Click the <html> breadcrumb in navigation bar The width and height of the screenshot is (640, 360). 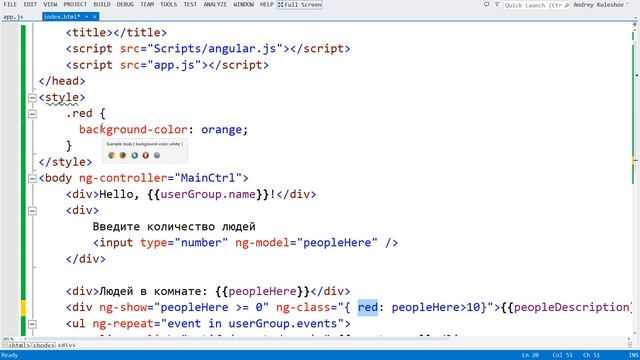(x=19, y=345)
